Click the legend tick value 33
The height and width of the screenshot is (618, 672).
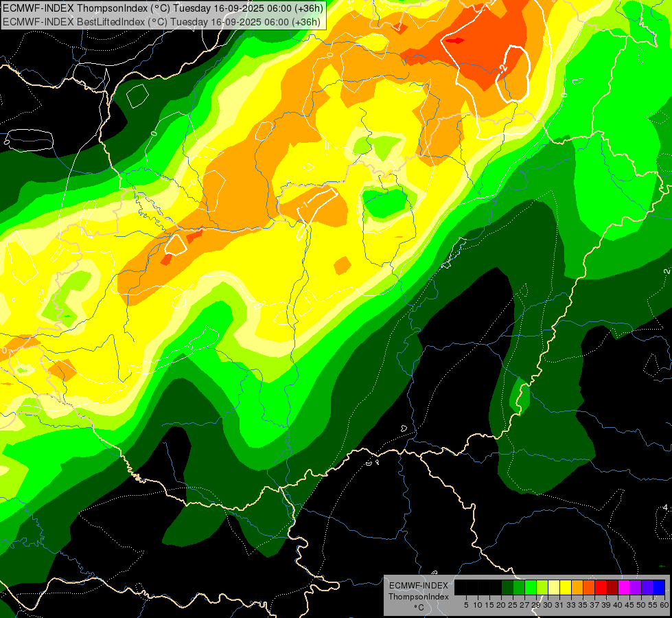click(x=571, y=605)
